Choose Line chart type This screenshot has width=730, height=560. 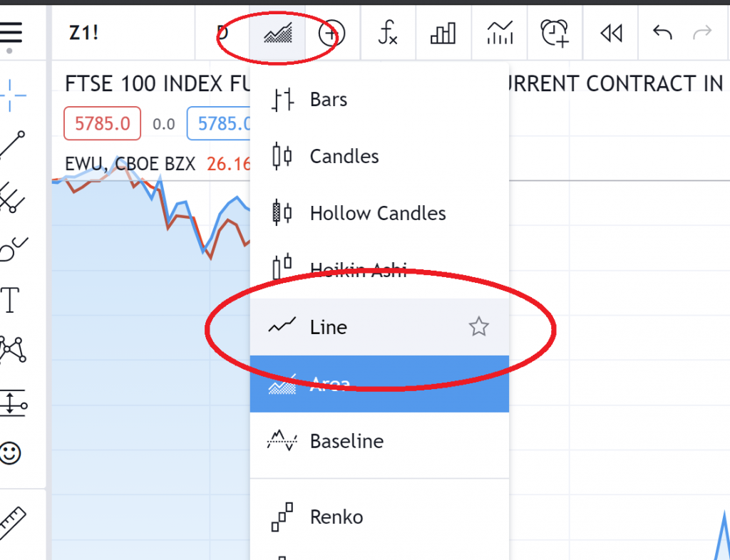328,327
